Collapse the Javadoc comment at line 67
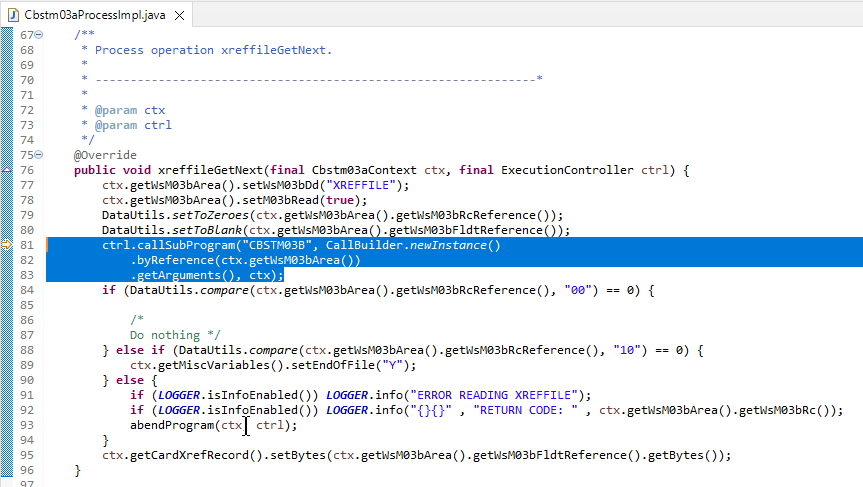This screenshot has width=863, height=487. click(x=38, y=34)
